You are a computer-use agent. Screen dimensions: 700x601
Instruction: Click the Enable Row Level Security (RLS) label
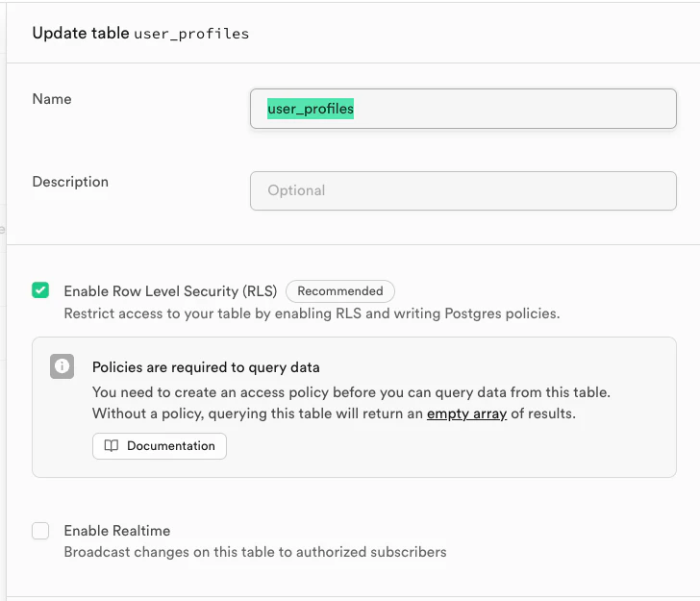click(x=170, y=291)
